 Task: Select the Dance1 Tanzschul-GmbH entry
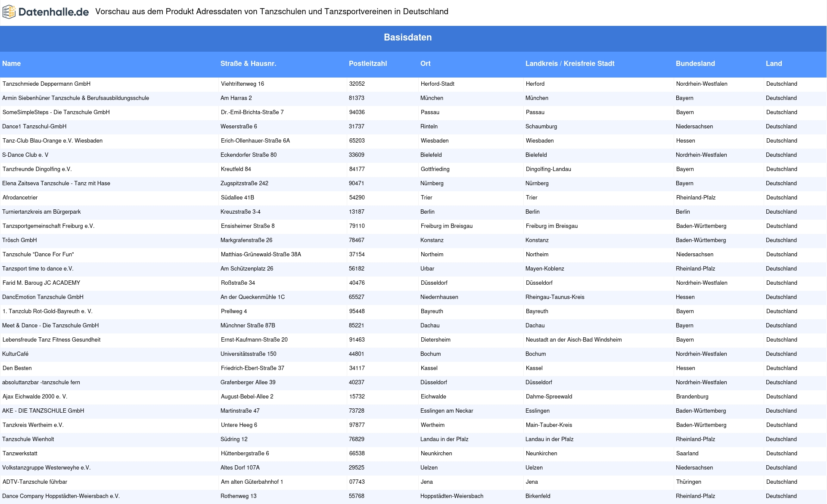coord(34,127)
